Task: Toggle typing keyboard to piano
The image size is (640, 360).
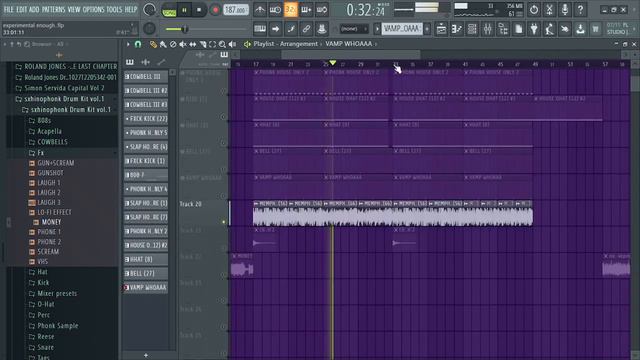Action: (260, 29)
